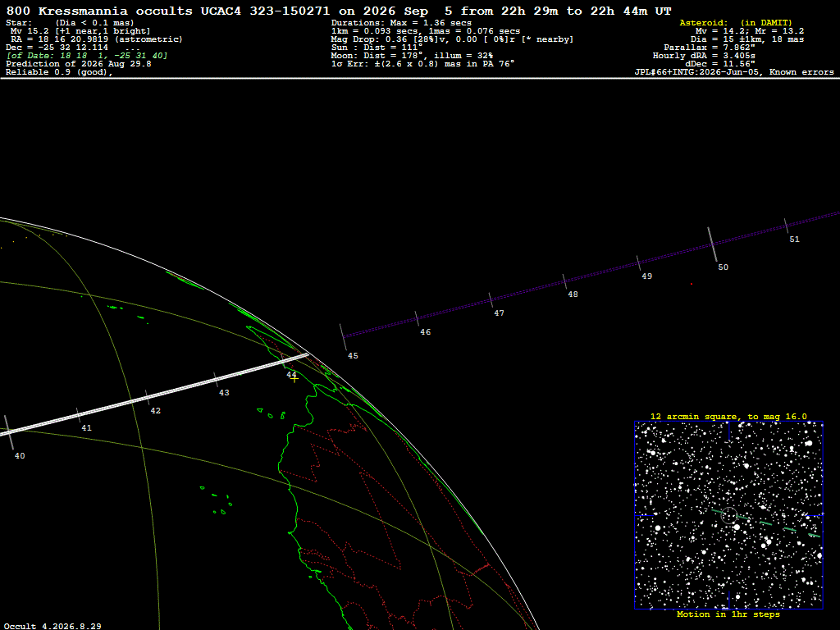This screenshot has height=630, width=840.
Task: Click the green 'of Date' coordinates line
Action: click(x=87, y=56)
